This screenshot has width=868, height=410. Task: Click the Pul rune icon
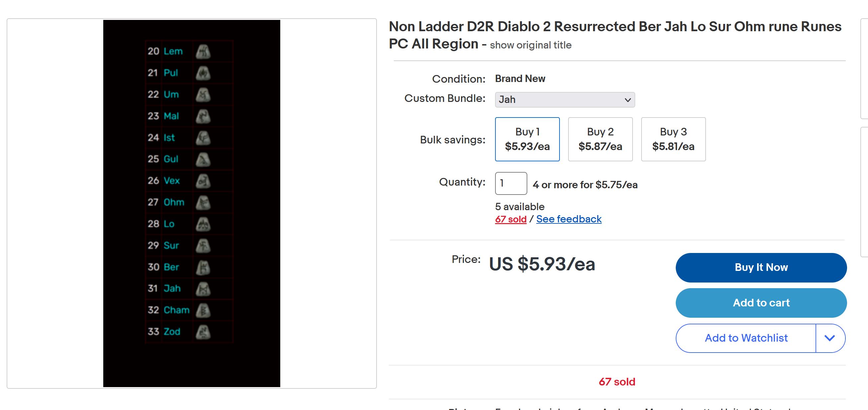(203, 73)
